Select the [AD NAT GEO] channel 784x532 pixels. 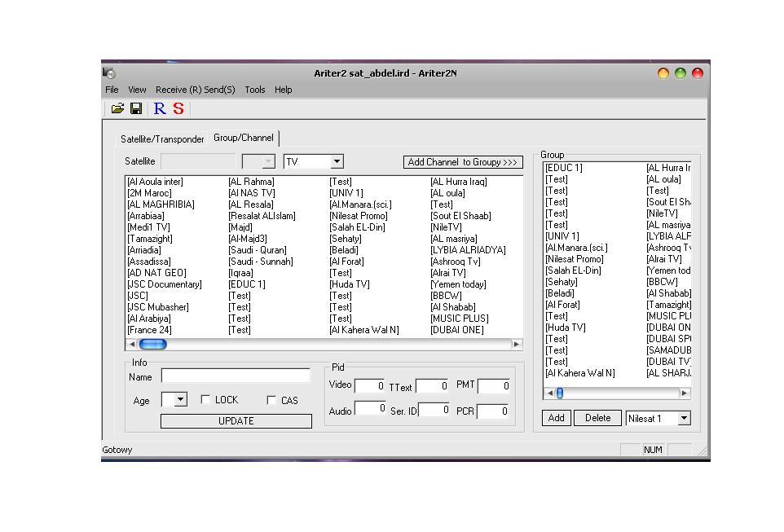pos(156,273)
